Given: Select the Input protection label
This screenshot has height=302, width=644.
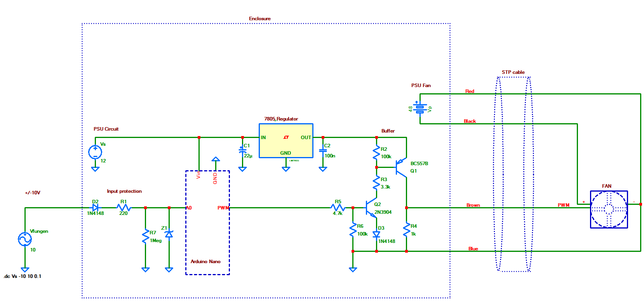Looking at the screenshot, I should click(x=124, y=191).
